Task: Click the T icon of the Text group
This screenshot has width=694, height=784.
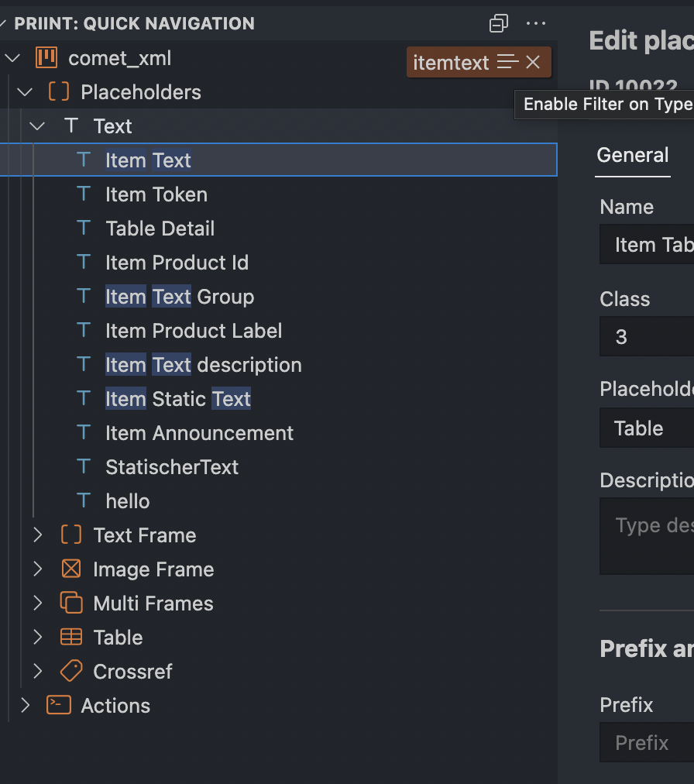Action: (71, 126)
